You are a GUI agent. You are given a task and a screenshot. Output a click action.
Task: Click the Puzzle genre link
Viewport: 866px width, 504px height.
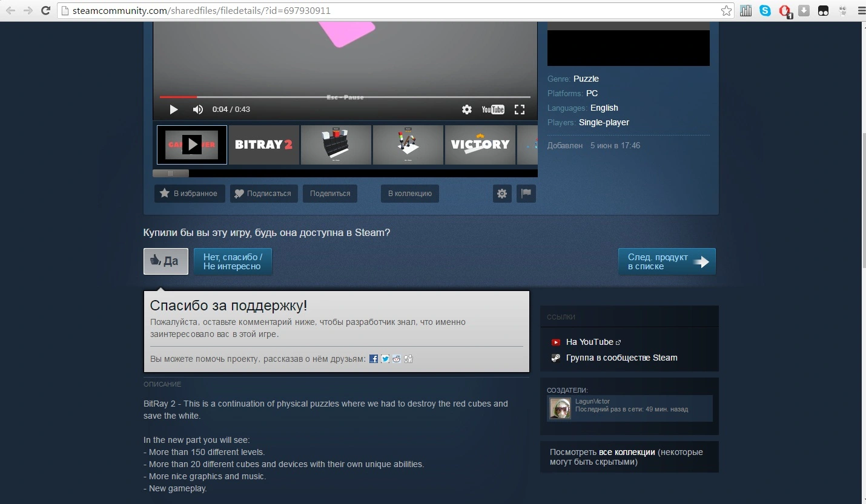pyautogui.click(x=586, y=79)
